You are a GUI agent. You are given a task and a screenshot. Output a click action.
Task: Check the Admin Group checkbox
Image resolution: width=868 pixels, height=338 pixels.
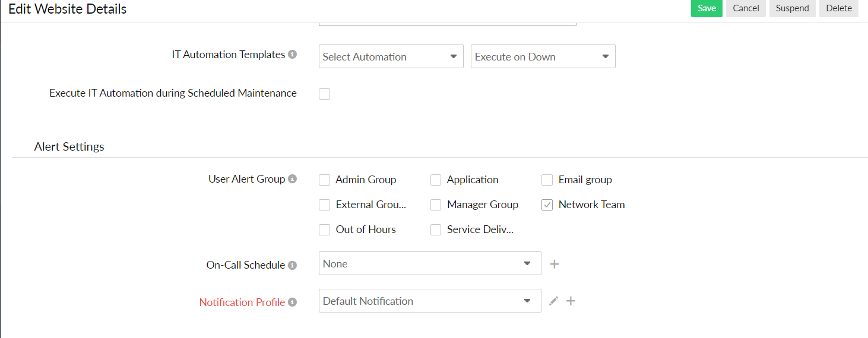[324, 180]
